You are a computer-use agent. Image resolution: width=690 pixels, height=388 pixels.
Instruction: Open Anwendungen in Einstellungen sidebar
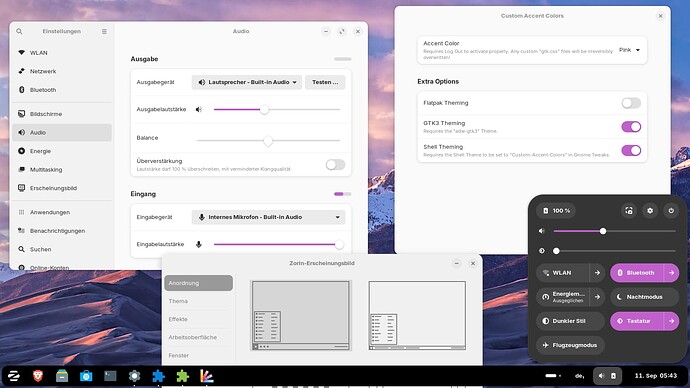[x=62, y=212]
